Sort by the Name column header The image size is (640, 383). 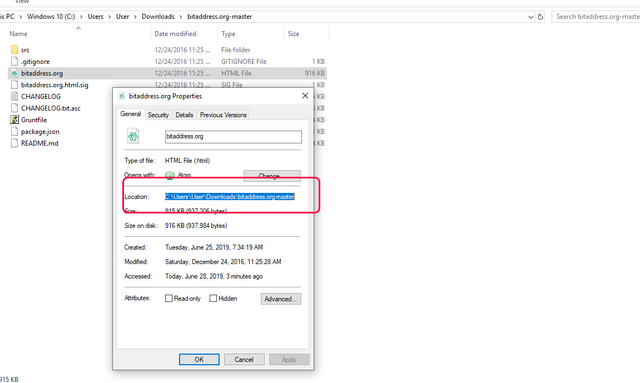(x=18, y=34)
